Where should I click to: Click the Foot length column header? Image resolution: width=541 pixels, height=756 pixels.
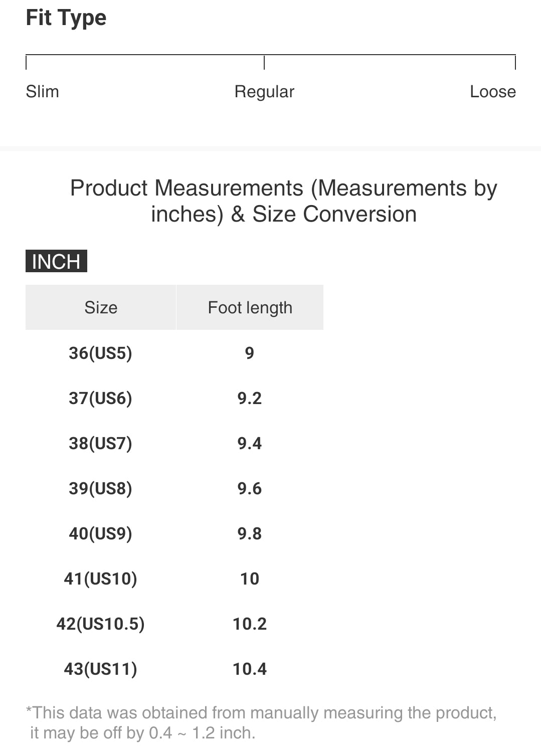pyautogui.click(x=250, y=307)
